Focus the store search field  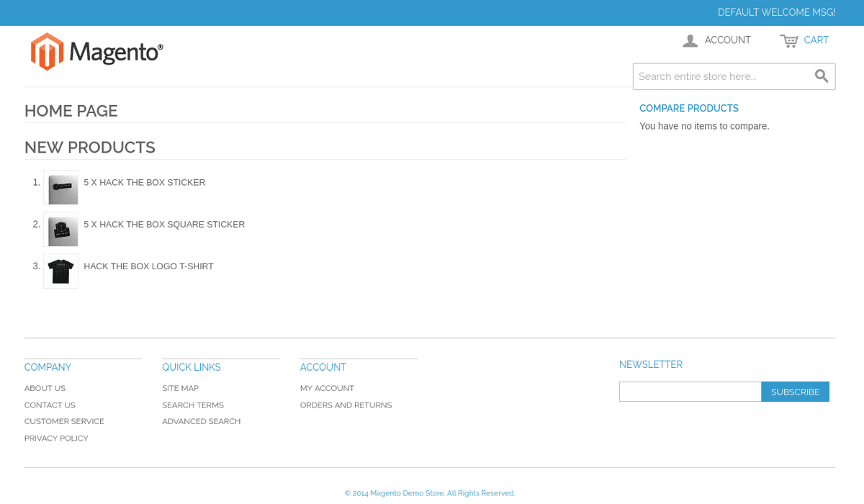point(720,76)
